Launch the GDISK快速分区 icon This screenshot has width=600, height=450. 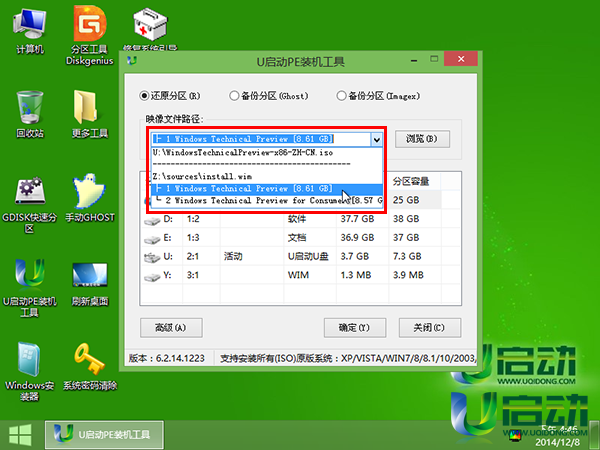point(29,204)
